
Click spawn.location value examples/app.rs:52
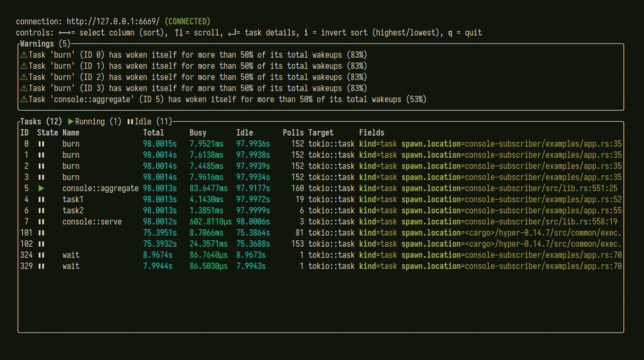tap(543, 200)
